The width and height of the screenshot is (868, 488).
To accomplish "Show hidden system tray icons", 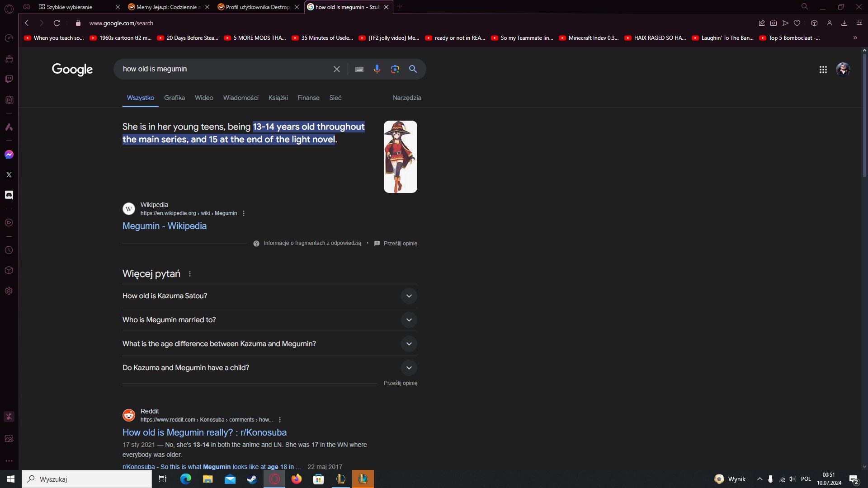I will pos(760,479).
